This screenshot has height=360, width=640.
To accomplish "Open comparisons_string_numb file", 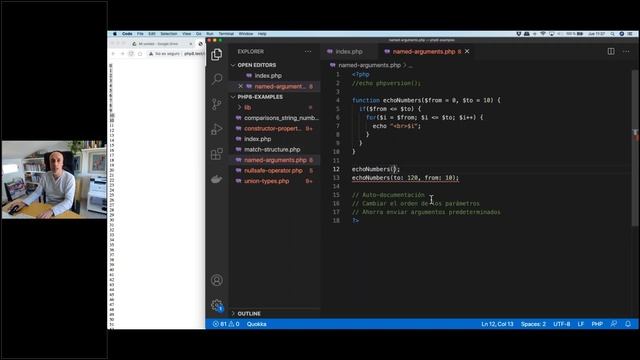I will [281, 118].
